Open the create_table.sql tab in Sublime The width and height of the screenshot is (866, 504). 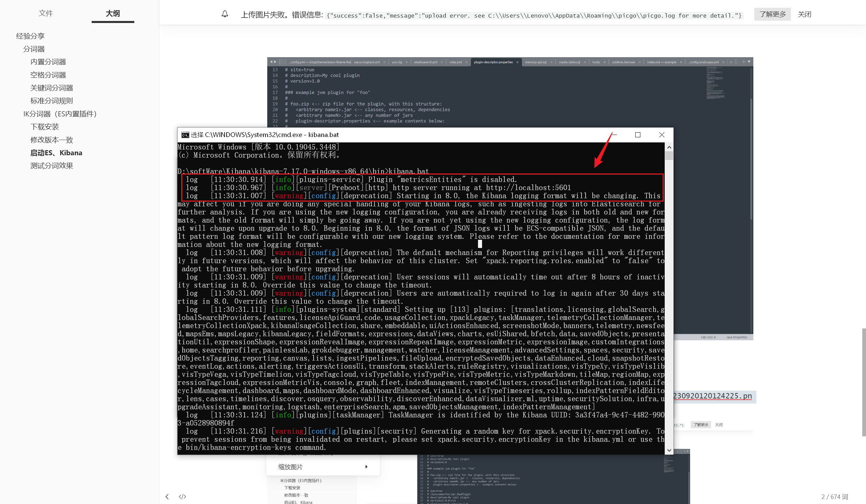pyautogui.click(x=569, y=62)
